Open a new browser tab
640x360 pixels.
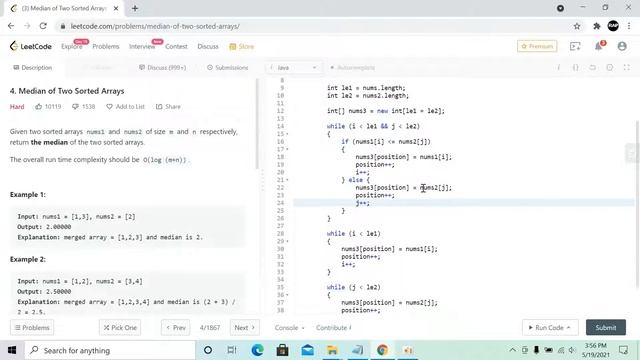pyautogui.click(x=135, y=8)
